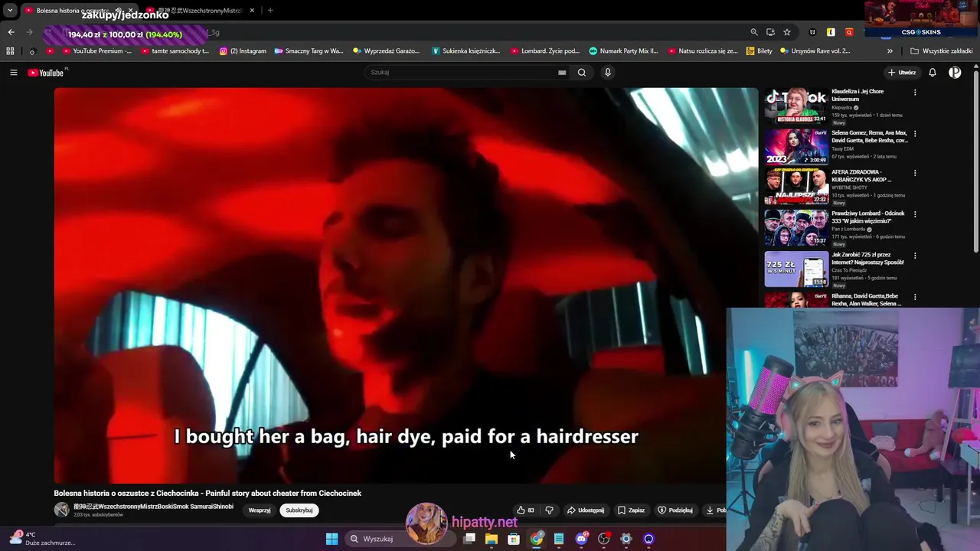Dislike the video with thumbs down
The width and height of the screenshot is (980, 551).
(549, 510)
